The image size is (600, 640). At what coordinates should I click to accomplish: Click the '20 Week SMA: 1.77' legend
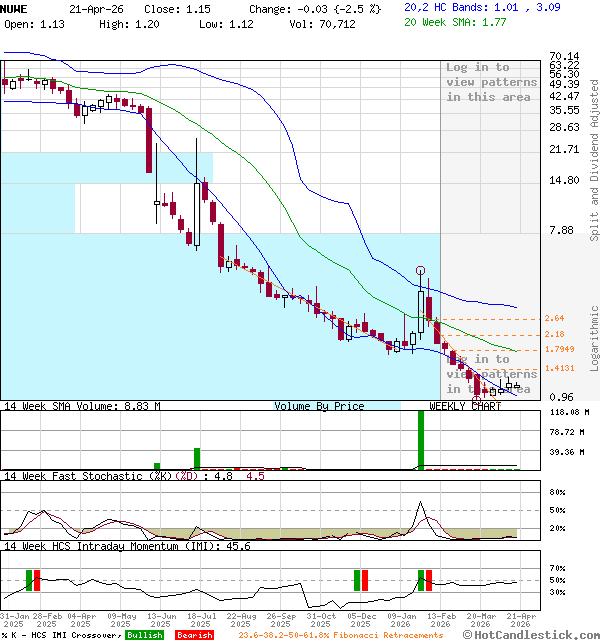pyautogui.click(x=455, y=23)
